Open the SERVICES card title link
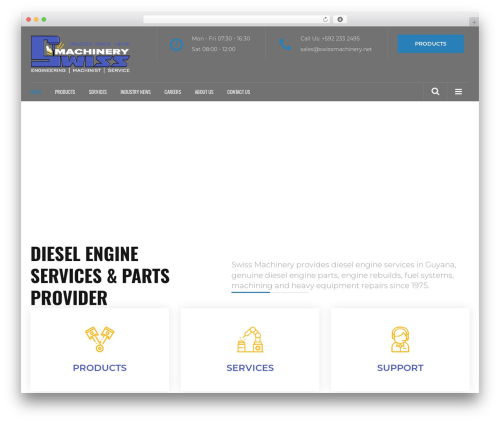500x423 pixels. [250, 368]
